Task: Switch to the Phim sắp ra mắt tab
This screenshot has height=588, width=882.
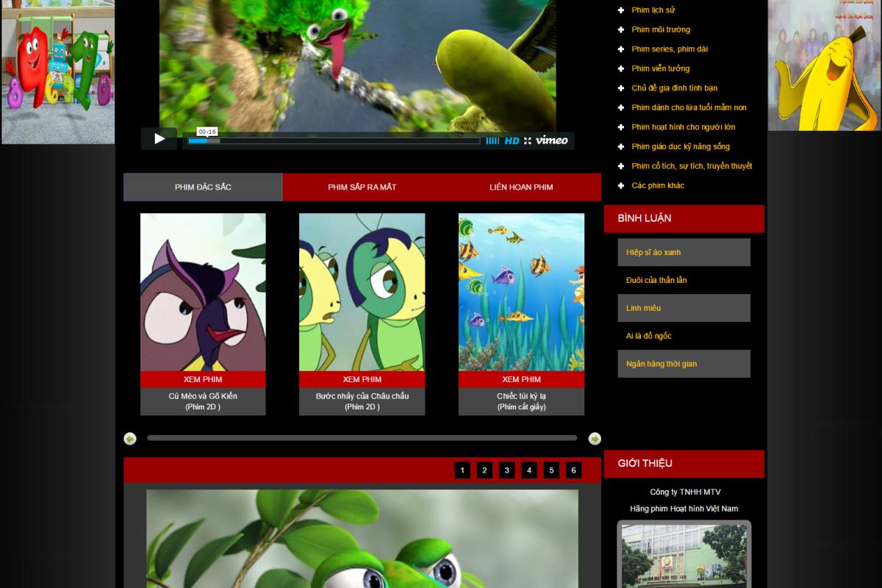Action: click(x=362, y=187)
